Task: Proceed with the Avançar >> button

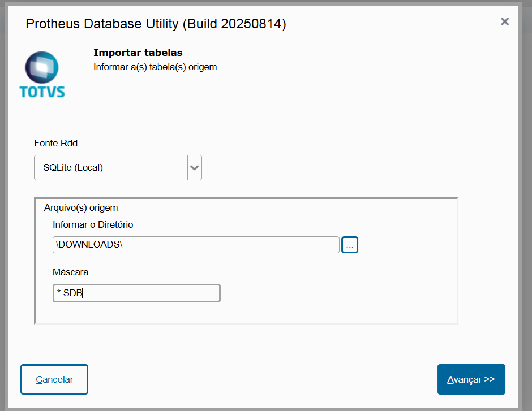Action: tap(471, 379)
